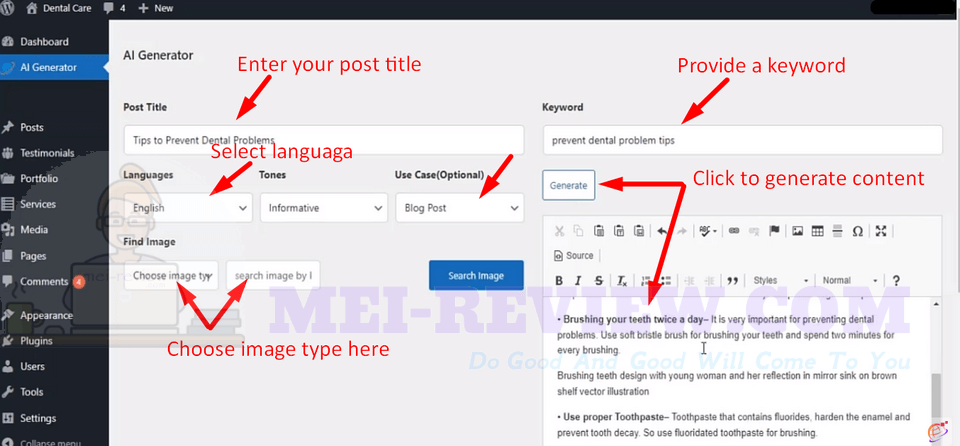Open Posts in the admin sidebar

tap(32, 127)
